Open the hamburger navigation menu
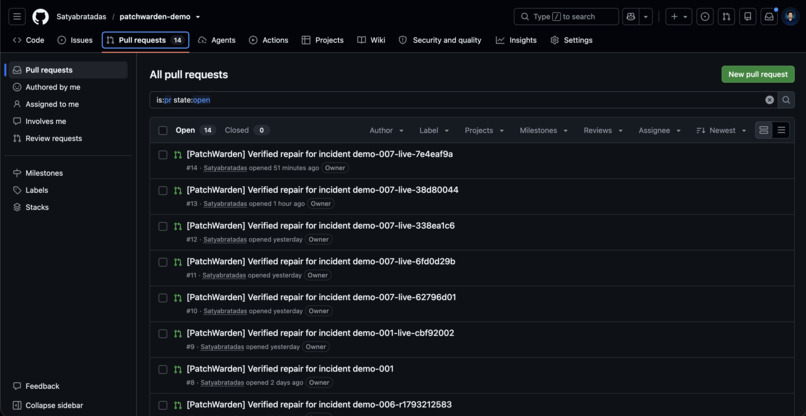This screenshot has height=416, width=806. (17, 16)
